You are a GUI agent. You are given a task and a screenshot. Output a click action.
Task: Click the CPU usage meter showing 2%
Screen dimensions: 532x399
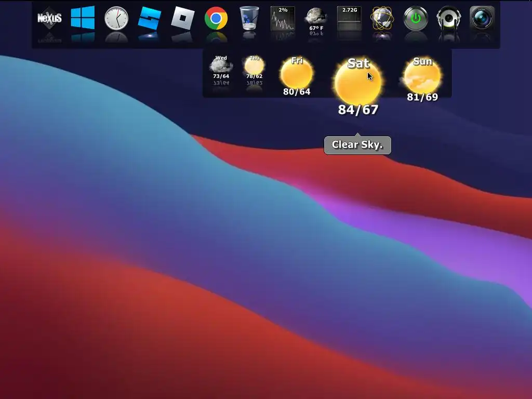tap(283, 18)
